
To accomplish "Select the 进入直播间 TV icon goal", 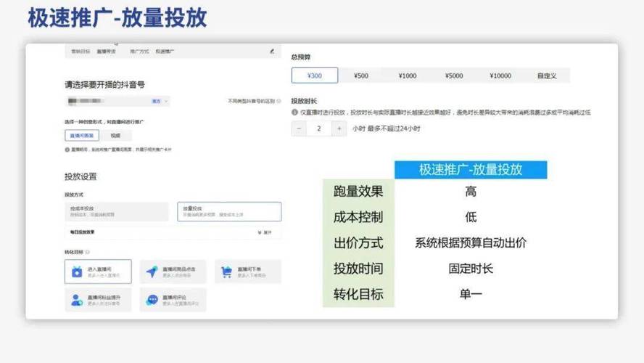I will coord(98,272).
